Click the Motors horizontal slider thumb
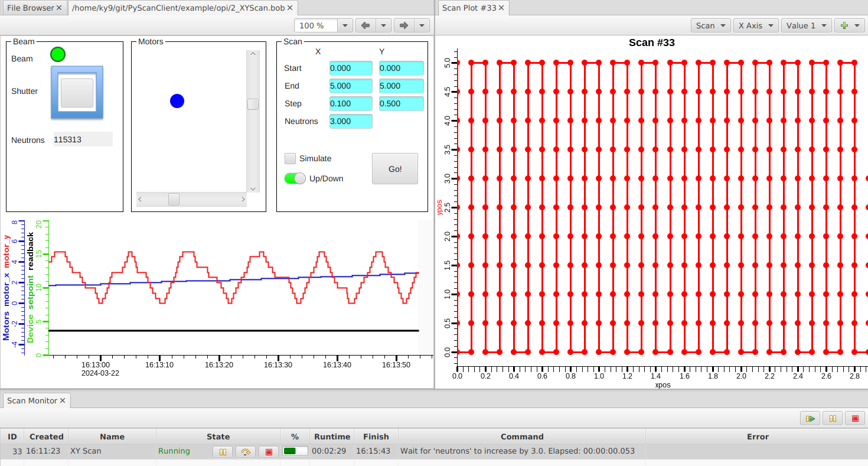The height and width of the screenshot is (466, 868). tap(174, 200)
